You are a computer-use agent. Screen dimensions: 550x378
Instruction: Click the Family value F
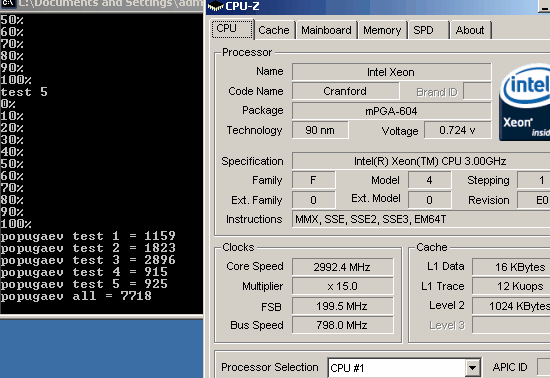pyautogui.click(x=314, y=180)
